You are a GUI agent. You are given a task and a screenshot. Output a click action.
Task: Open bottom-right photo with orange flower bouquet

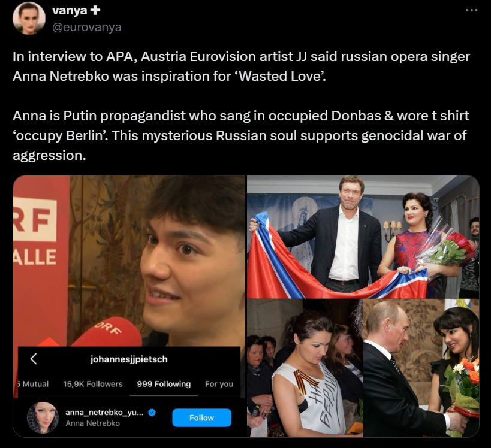click(x=421, y=368)
